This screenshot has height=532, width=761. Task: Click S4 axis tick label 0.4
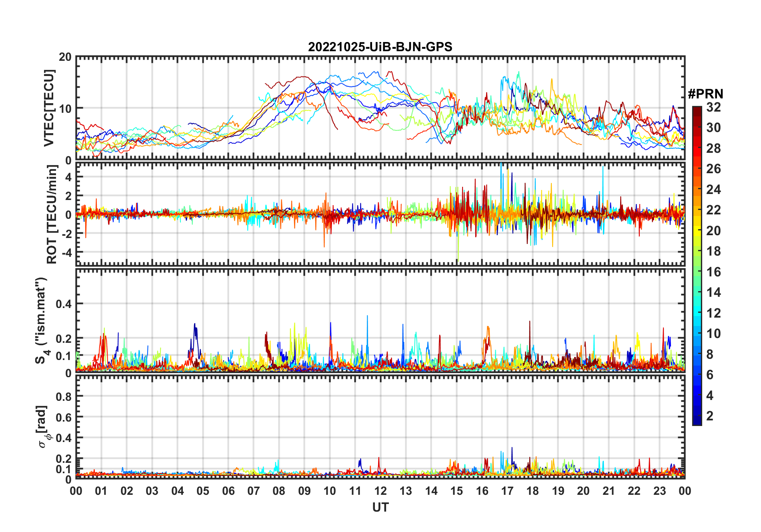[64, 304]
